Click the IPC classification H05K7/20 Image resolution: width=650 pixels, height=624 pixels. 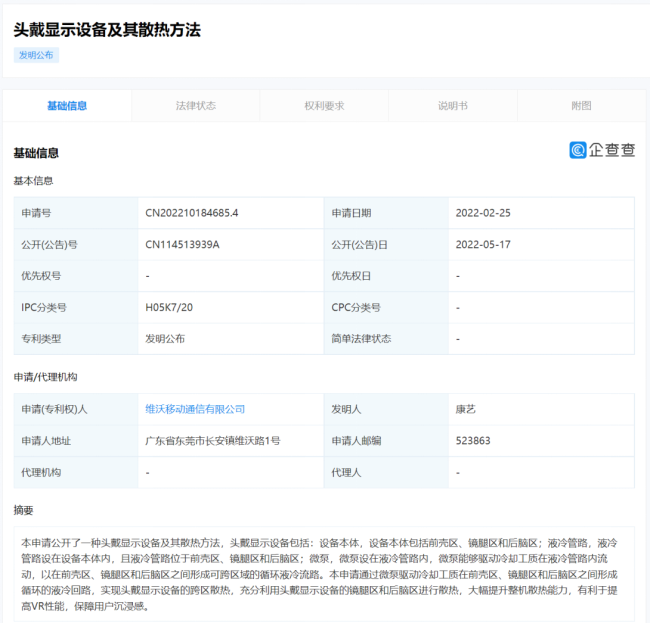[x=170, y=307]
